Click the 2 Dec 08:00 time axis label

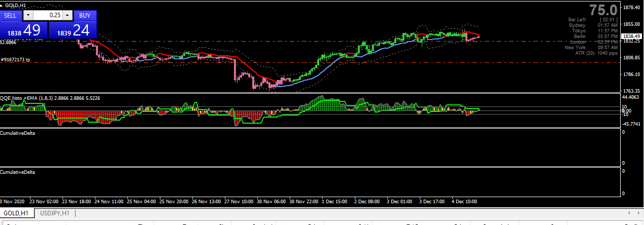[x=367, y=201]
